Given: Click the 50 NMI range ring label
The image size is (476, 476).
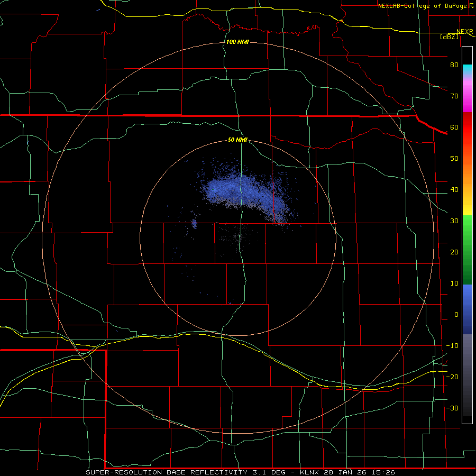Looking at the screenshot, I should (x=237, y=140).
